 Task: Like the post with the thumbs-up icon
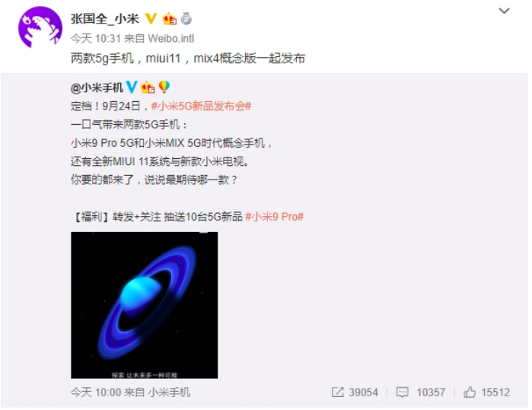click(470, 392)
